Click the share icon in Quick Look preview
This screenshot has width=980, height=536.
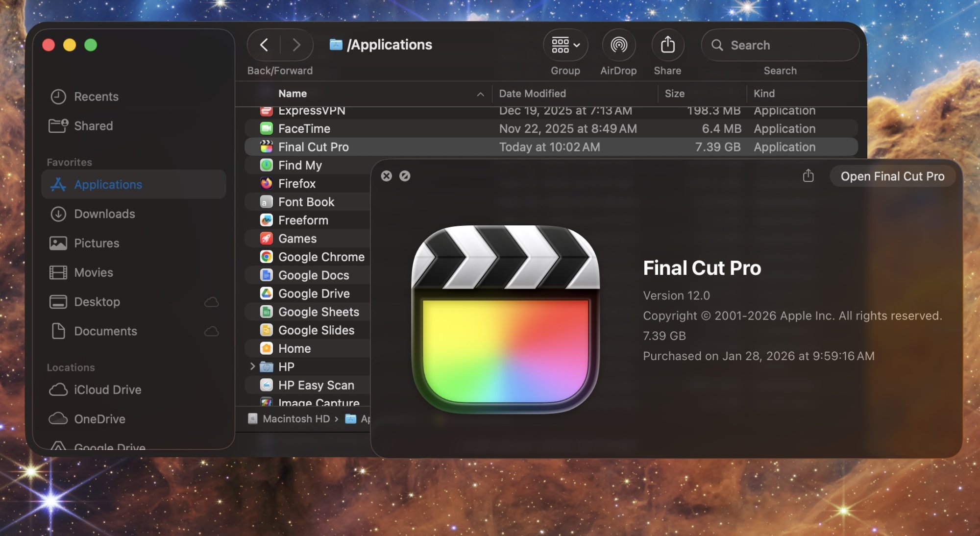(808, 176)
